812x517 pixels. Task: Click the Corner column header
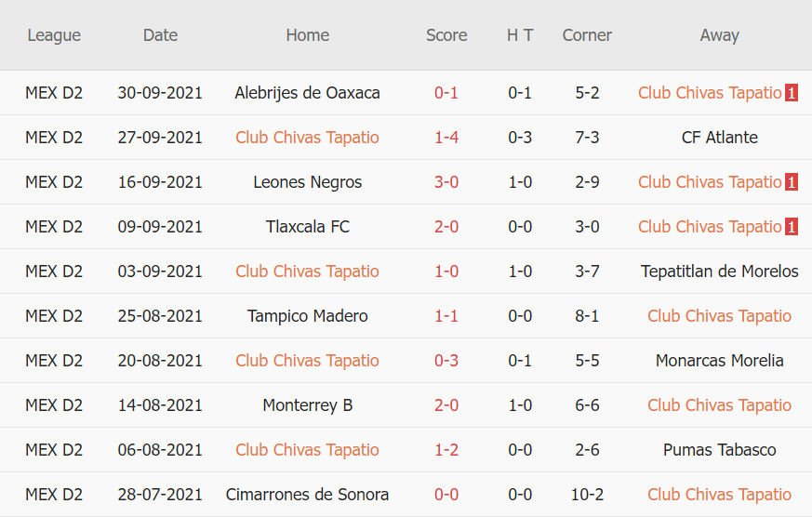587,35
